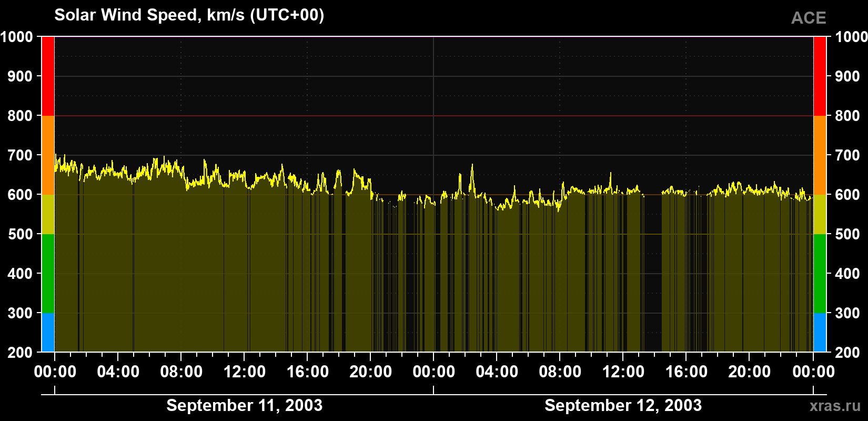The height and width of the screenshot is (421, 868).
Task: Click the orange band on left speed scale
Action: (x=48, y=155)
